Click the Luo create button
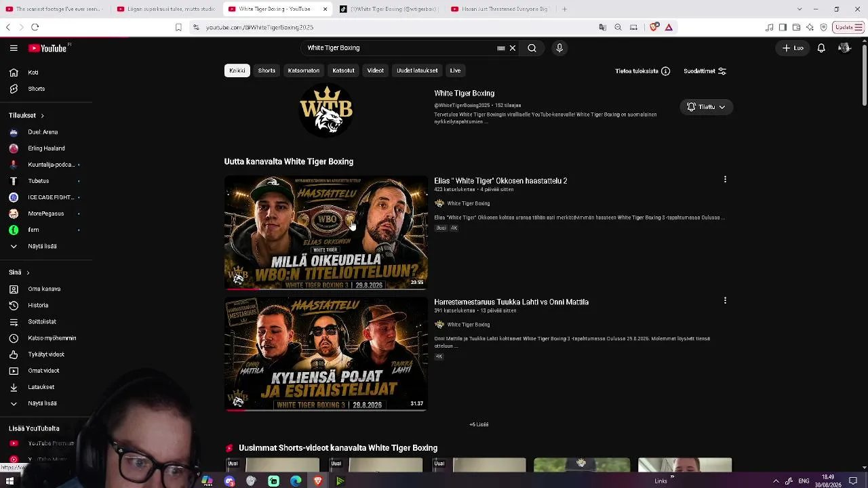The image size is (868, 488). (x=793, y=48)
